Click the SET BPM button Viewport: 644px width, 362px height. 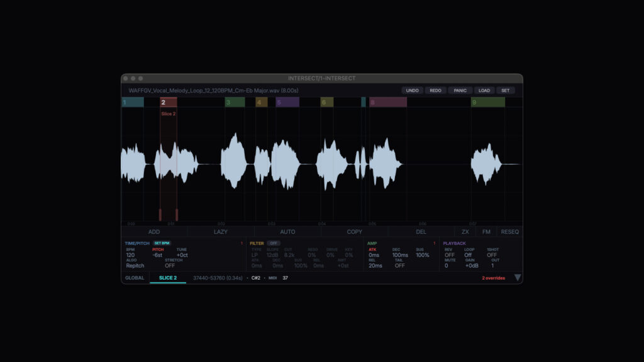(162, 243)
